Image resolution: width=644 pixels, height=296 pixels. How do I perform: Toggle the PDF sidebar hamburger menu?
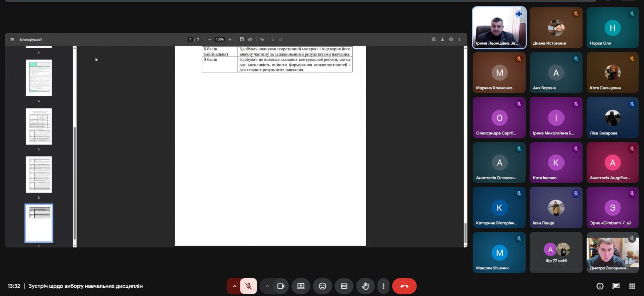click(12, 39)
